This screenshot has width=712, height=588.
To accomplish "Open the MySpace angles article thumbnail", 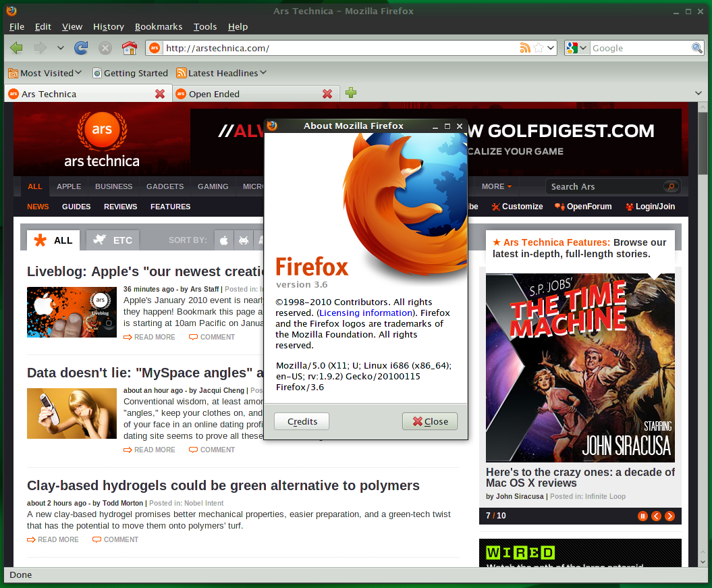I will tap(72, 413).
